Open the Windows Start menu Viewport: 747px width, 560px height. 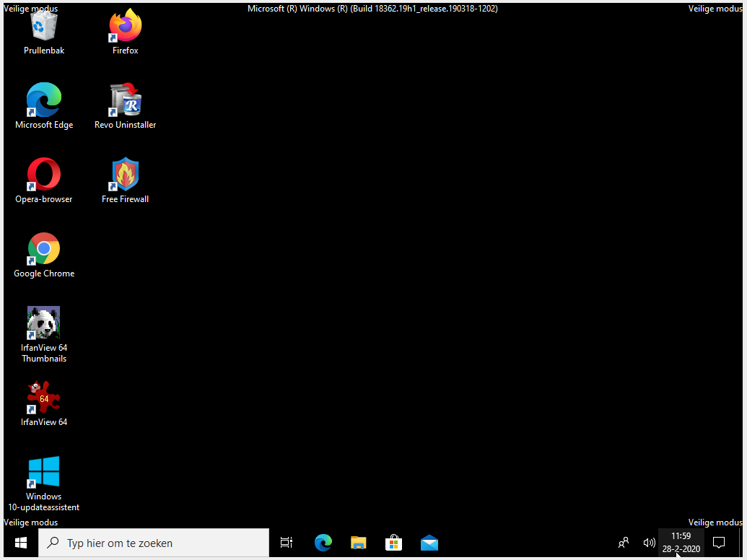(x=21, y=543)
